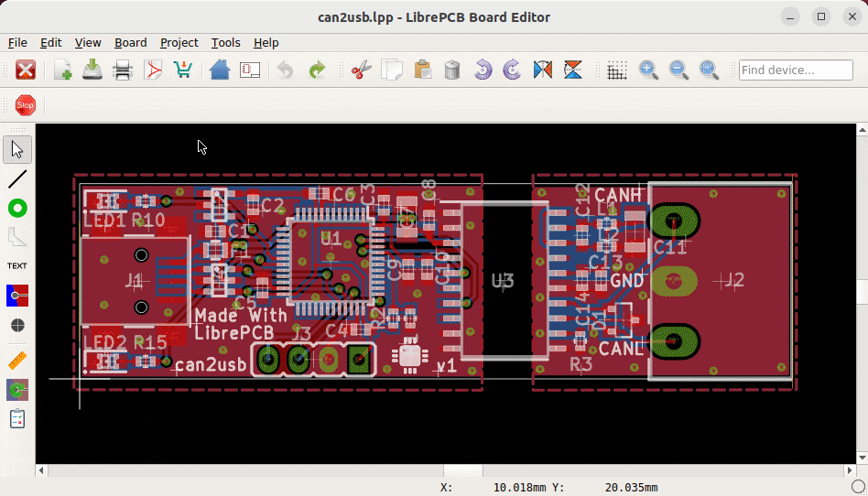Image resolution: width=868 pixels, height=496 pixels.
Task: Open the Edit menu
Action: 51,43
